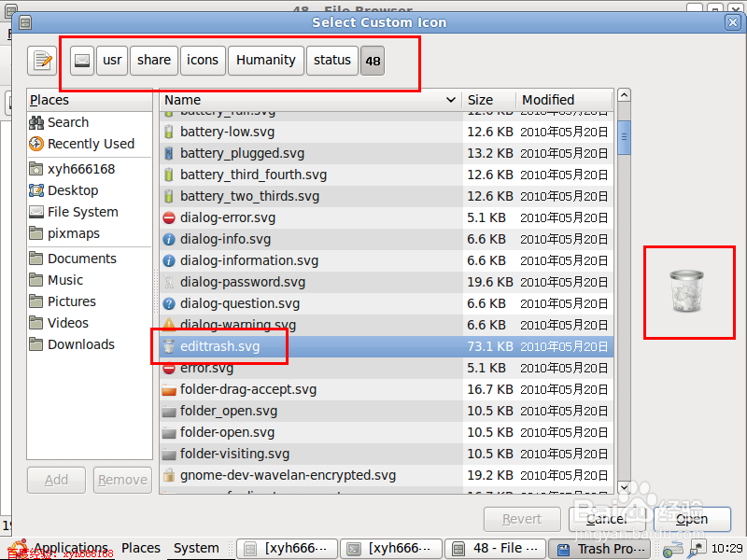Open the Select Custom Icon window menu
The height and width of the screenshot is (560, 747).
point(25,22)
